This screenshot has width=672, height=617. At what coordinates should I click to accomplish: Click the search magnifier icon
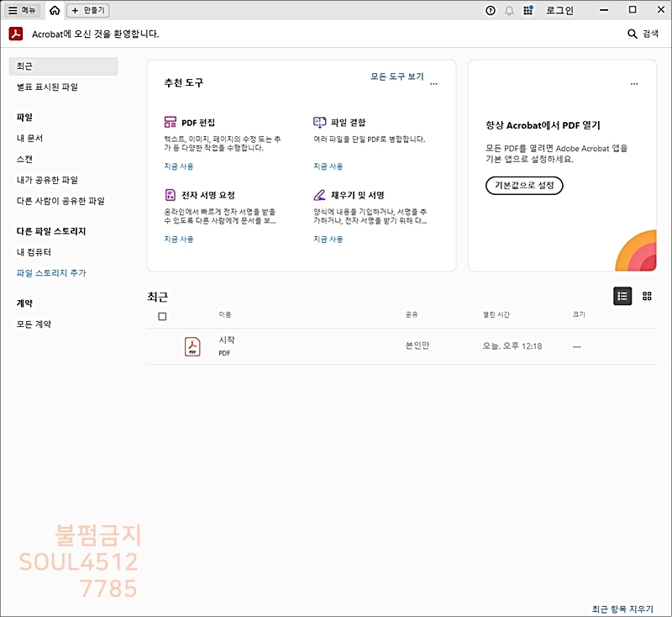click(633, 34)
